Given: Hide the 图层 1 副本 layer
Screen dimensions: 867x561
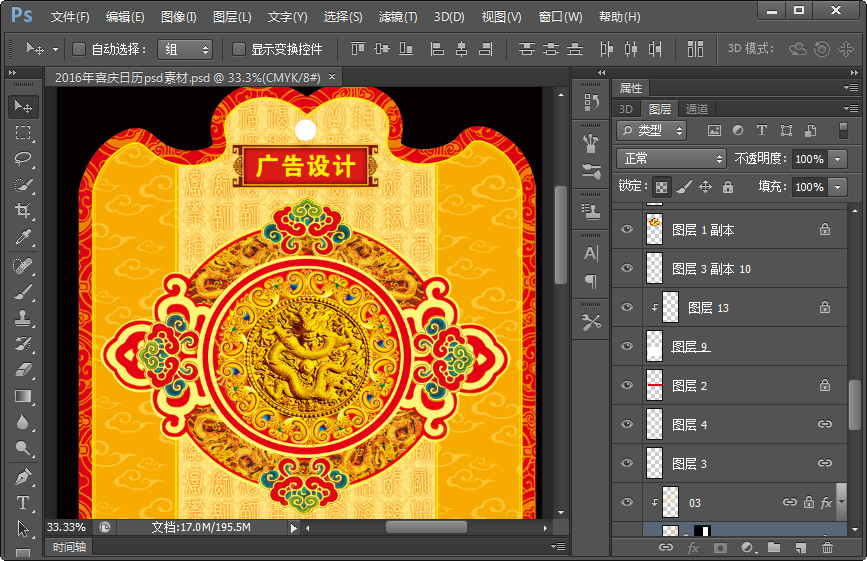Looking at the screenshot, I should point(626,229).
